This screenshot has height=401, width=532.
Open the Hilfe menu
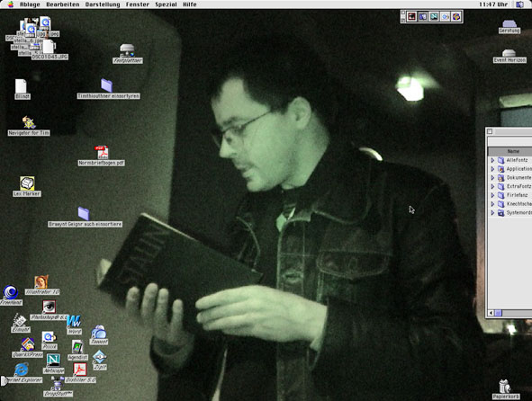click(190, 4)
